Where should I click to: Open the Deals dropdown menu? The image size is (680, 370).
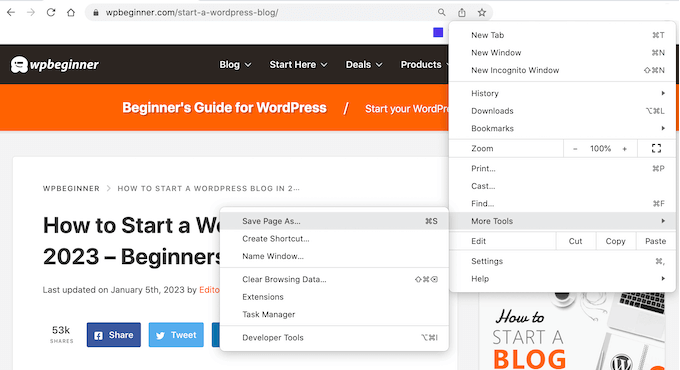pos(364,65)
